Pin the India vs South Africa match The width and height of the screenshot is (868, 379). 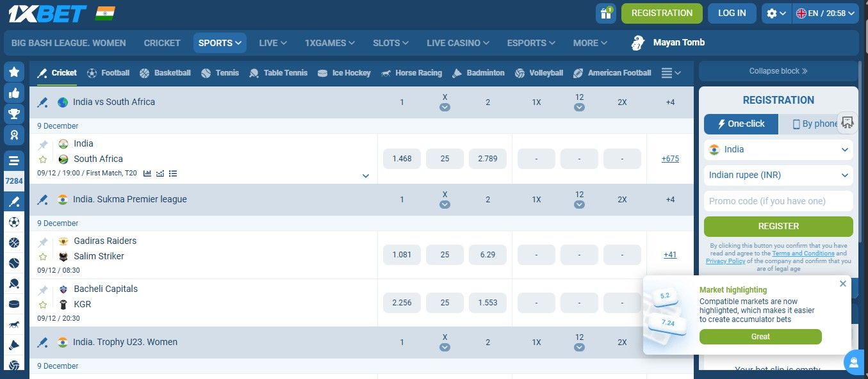click(x=43, y=143)
